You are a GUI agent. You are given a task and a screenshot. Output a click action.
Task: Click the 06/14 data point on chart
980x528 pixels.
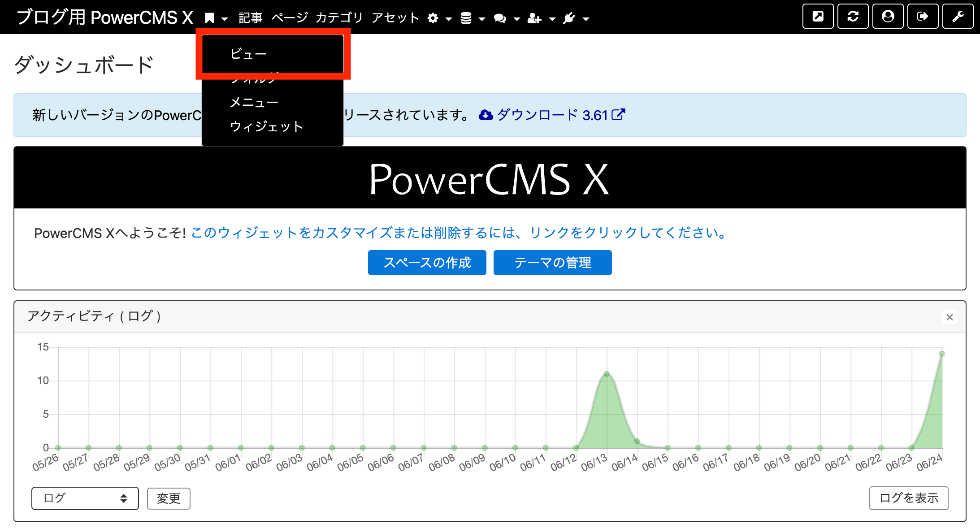pyautogui.click(x=637, y=441)
